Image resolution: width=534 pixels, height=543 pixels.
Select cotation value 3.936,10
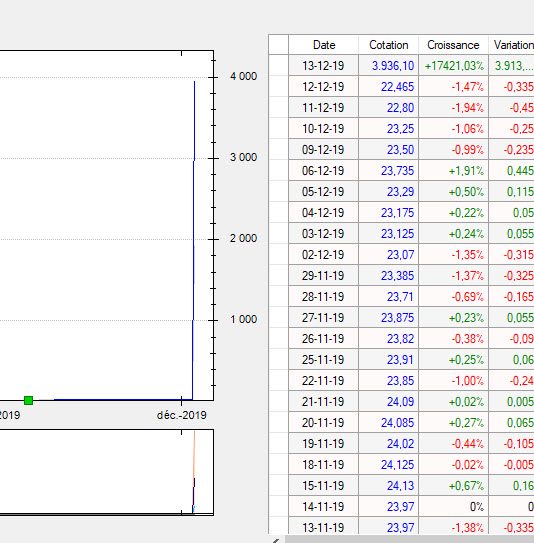click(x=389, y=65)
